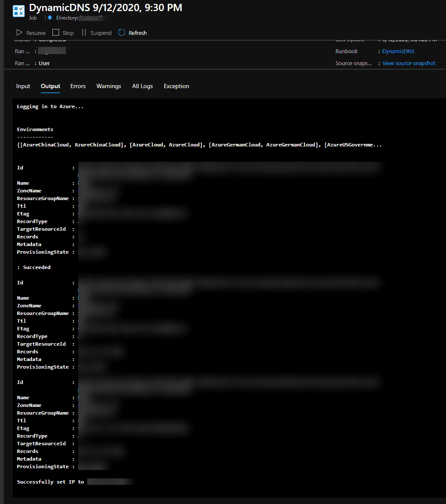The image size is (446, 504).
Task: Click the Directory info icon
Action: tap(50, 18)
